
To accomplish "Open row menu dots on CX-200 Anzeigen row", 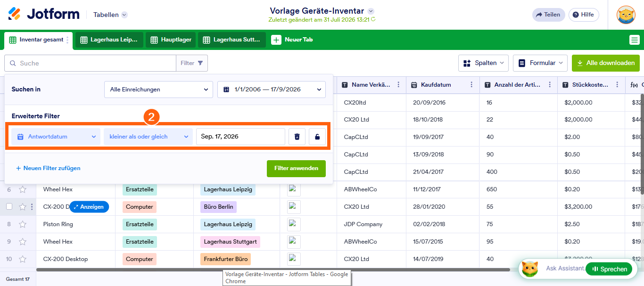I will 32,207.
